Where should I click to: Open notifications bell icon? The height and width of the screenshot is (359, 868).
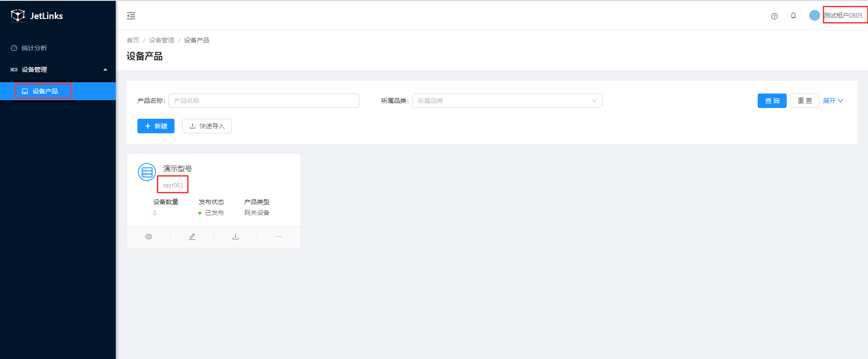click(793, 16)
